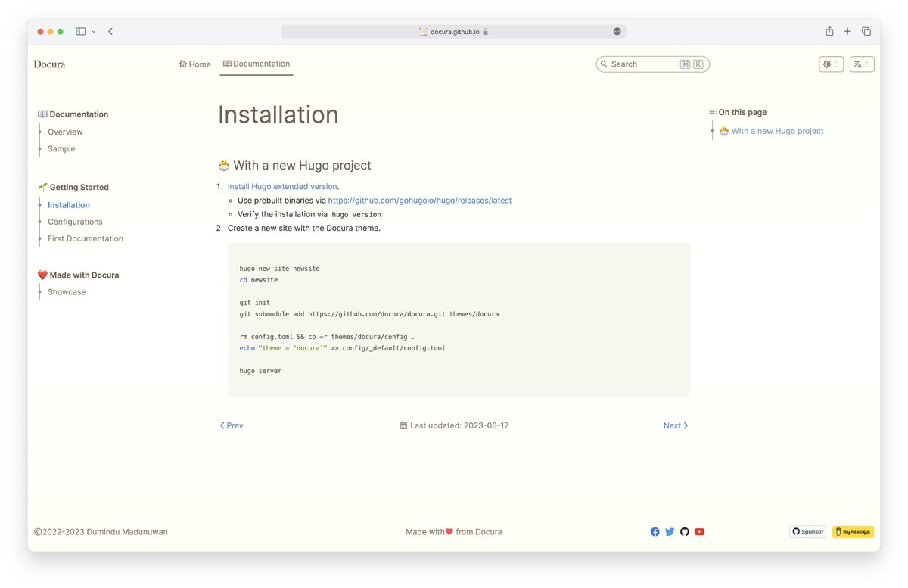Open the Twitter icon in footer

(x=670, y=532)
